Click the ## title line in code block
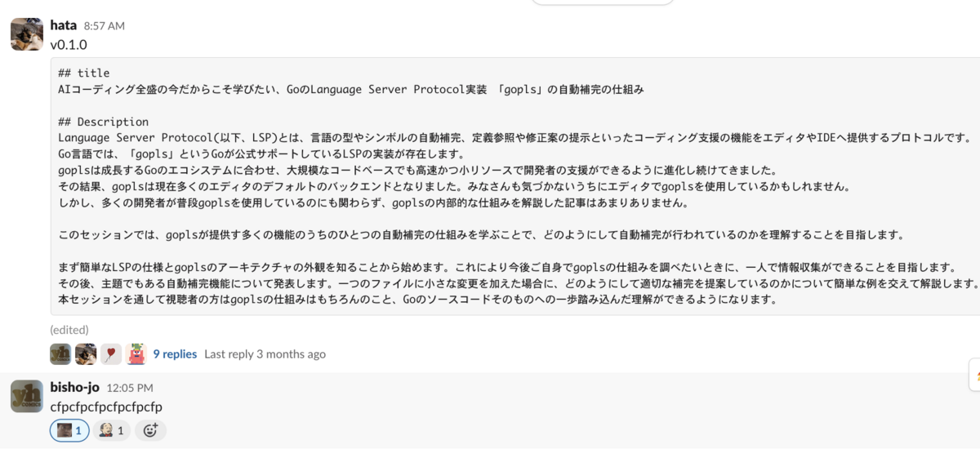 (x=83, y=73)
